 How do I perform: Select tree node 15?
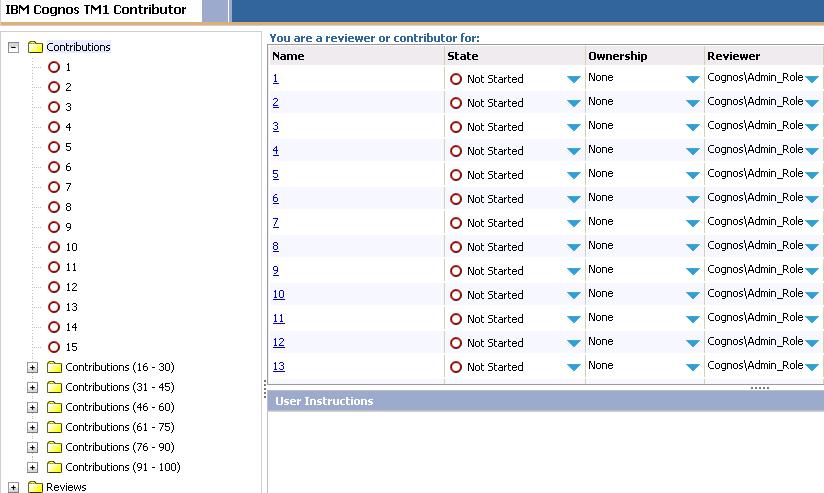click(71, 347)
